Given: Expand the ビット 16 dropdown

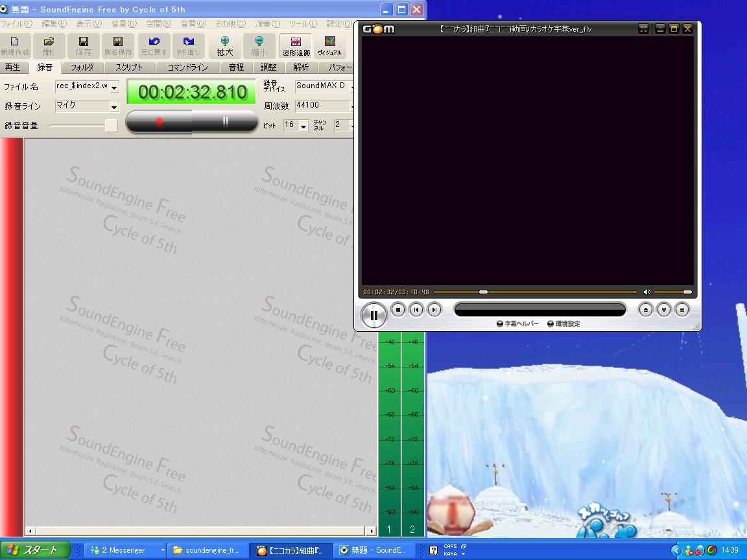Looking at the screenshot, I should click(x=303, y=126).
